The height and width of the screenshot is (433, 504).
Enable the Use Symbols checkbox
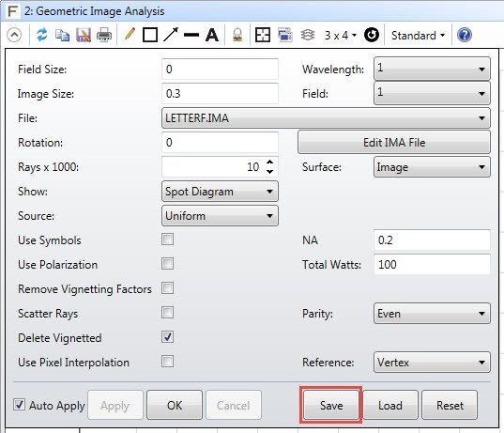(167, 240)
